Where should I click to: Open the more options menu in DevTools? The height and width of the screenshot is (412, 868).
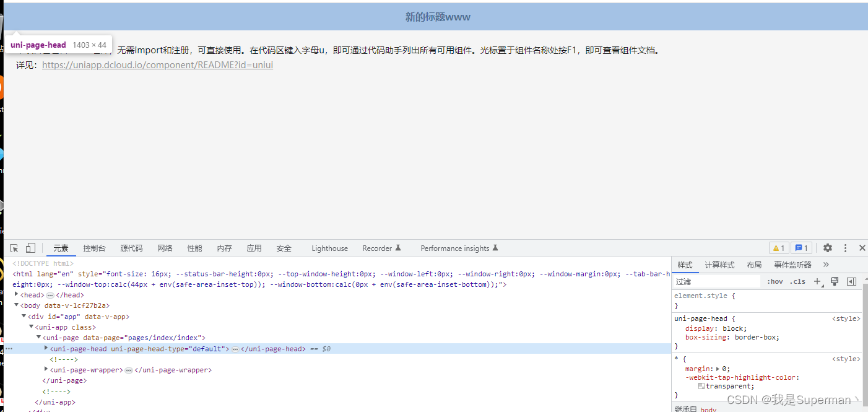[x=845, y=248]
